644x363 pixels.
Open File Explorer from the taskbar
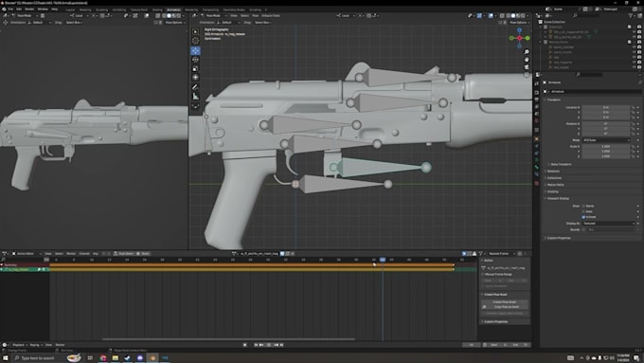pyautogui.click(x=116, y=358)
